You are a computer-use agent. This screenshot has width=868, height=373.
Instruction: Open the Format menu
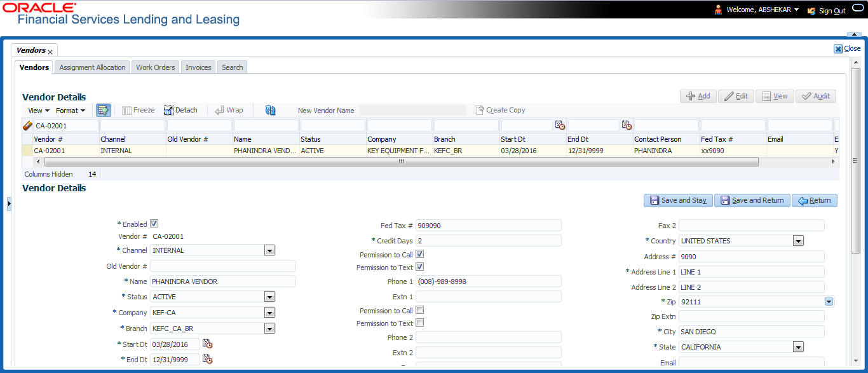[x=71, y=111]
